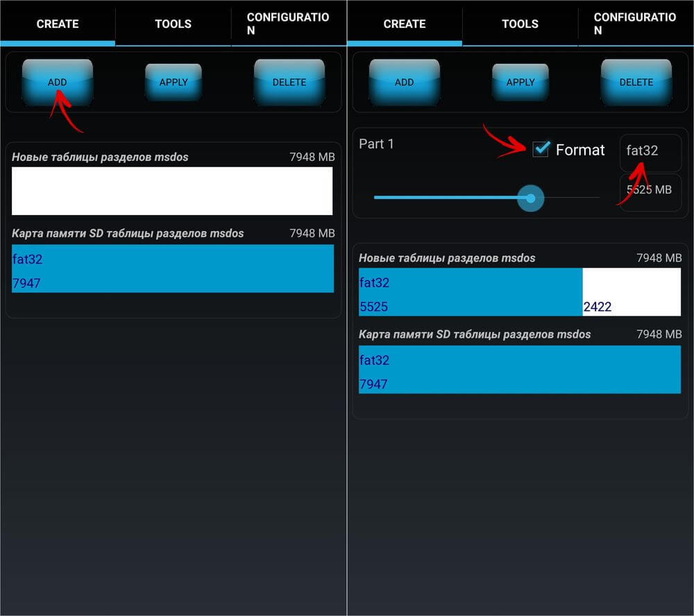Image resolution: width=694 pixels, height=616 pixels.
Task: Tap ADD button in right screen
Action: click(x=404, y=83)
